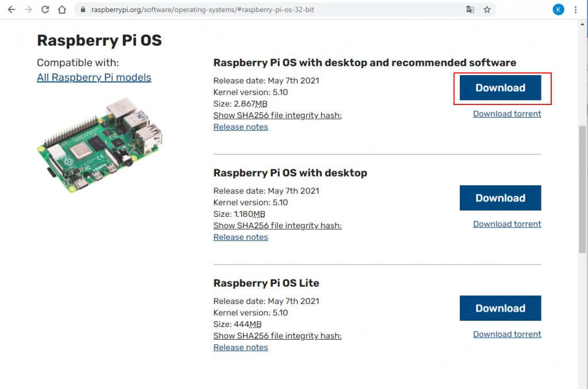Download Raspberry Pi OS with desktop
This screenshot has width=588, height=389.
(x=500, y=198)
